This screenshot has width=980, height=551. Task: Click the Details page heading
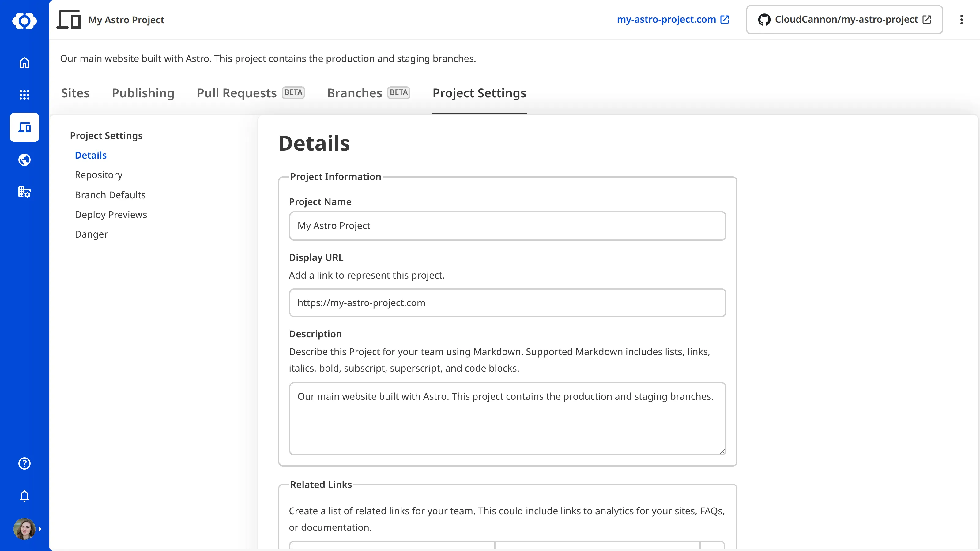(314, 143)
